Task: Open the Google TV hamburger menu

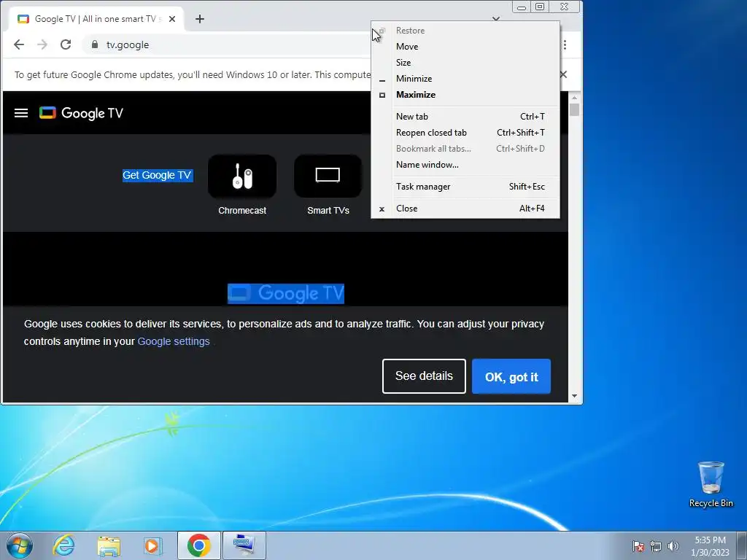Action: point(21,113)
